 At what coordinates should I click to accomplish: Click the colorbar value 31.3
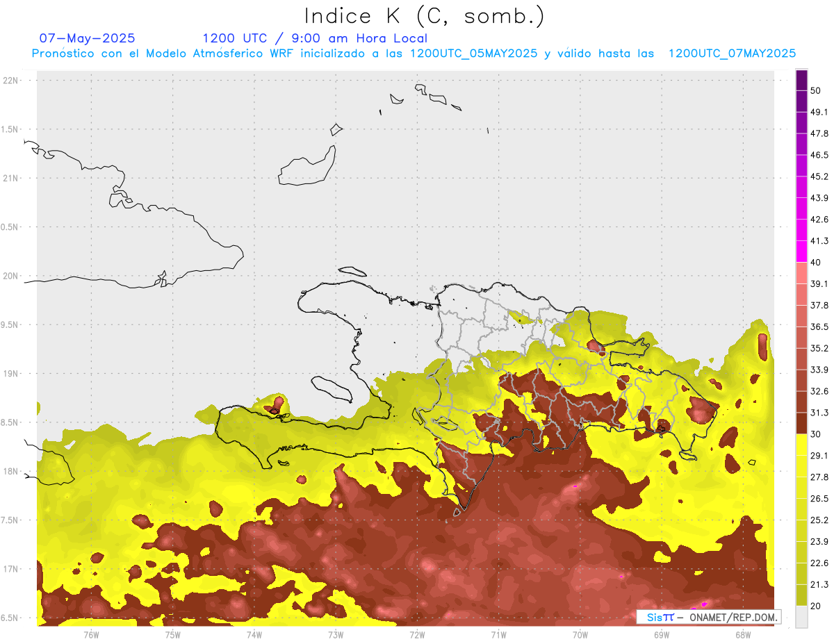point(819,413)
